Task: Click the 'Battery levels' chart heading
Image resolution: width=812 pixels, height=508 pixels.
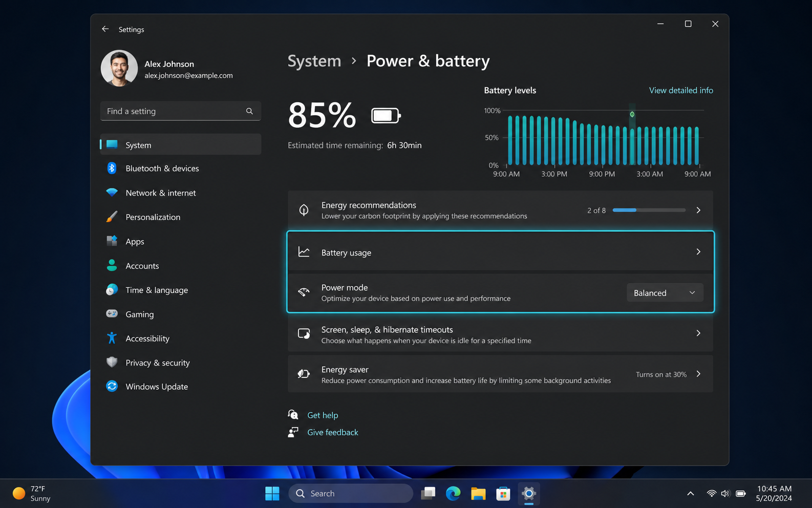Action: tap(510, 90)
